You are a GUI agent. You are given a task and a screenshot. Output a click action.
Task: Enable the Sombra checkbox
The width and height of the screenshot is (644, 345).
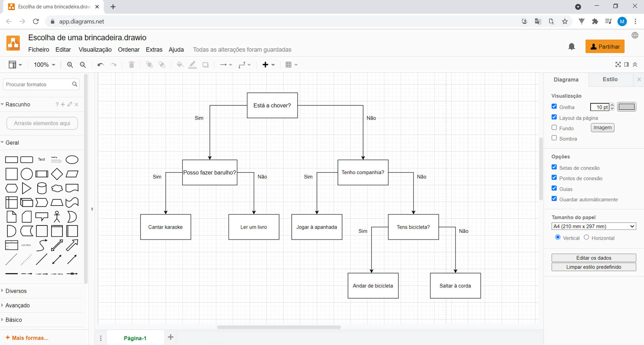tap(554, 138)
